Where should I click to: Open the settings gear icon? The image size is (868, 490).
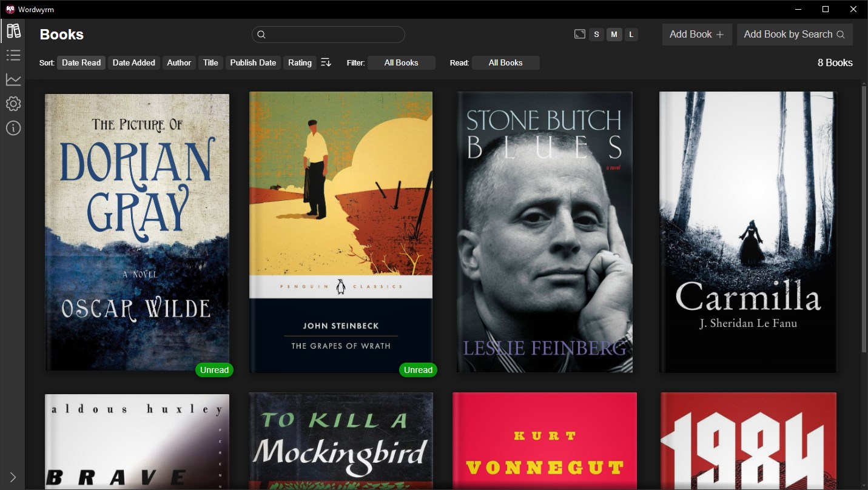pos(13,104)
